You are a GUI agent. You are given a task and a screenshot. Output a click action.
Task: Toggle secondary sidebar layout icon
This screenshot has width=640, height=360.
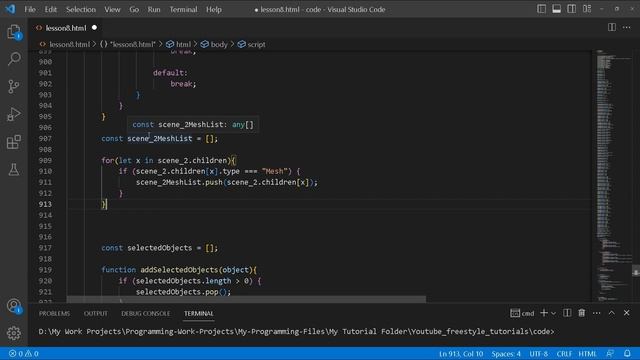tap(571, 9)
